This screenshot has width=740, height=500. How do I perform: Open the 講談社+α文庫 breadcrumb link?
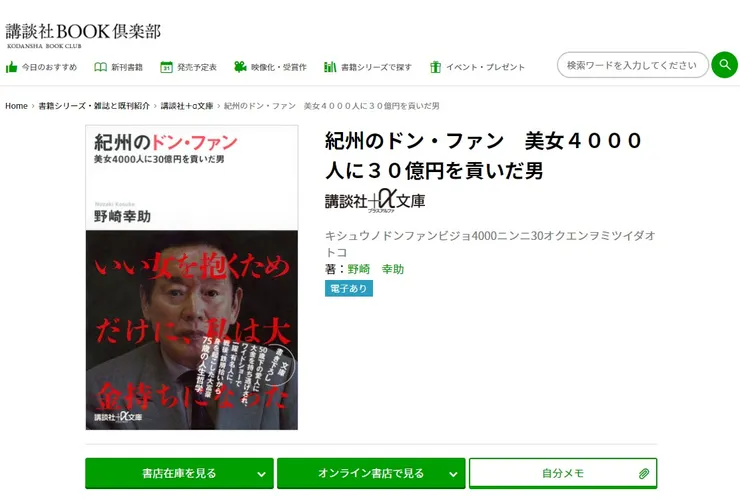coord(187,106)
